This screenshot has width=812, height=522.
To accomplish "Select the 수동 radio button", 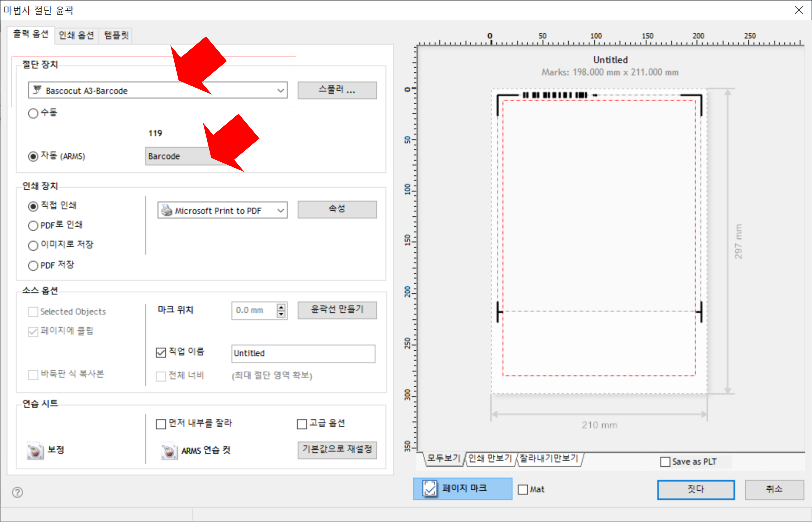I will pos(33,113).
